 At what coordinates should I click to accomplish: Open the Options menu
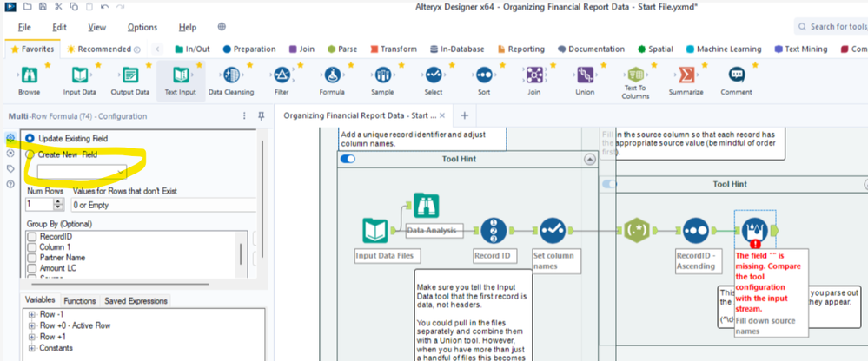tap(142, 27)
